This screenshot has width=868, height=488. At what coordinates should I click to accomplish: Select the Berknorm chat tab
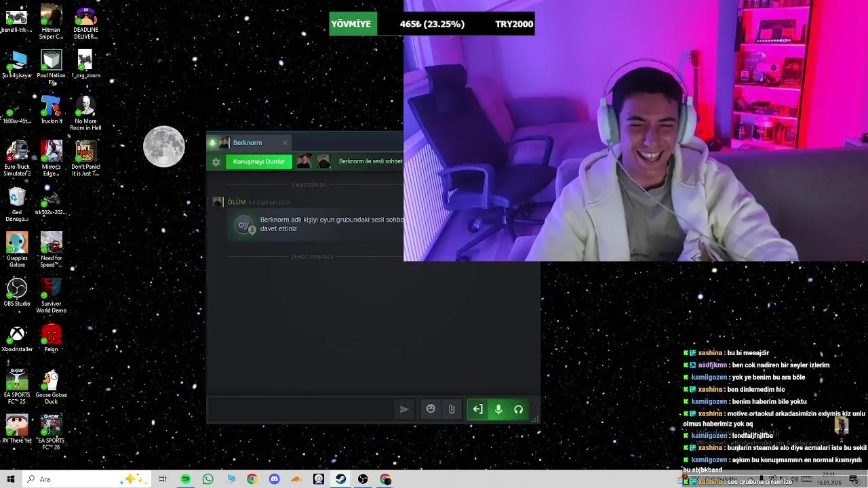(248, 143)
